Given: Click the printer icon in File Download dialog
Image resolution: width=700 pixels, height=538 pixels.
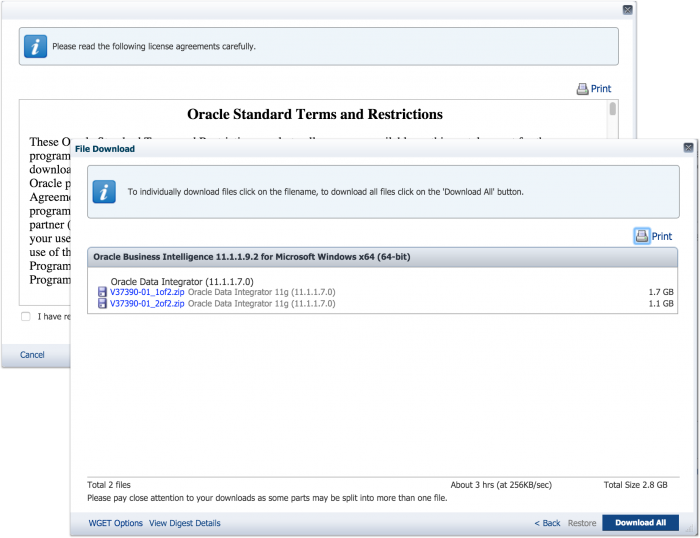Looking at the screenshot, I should point(642,236).
